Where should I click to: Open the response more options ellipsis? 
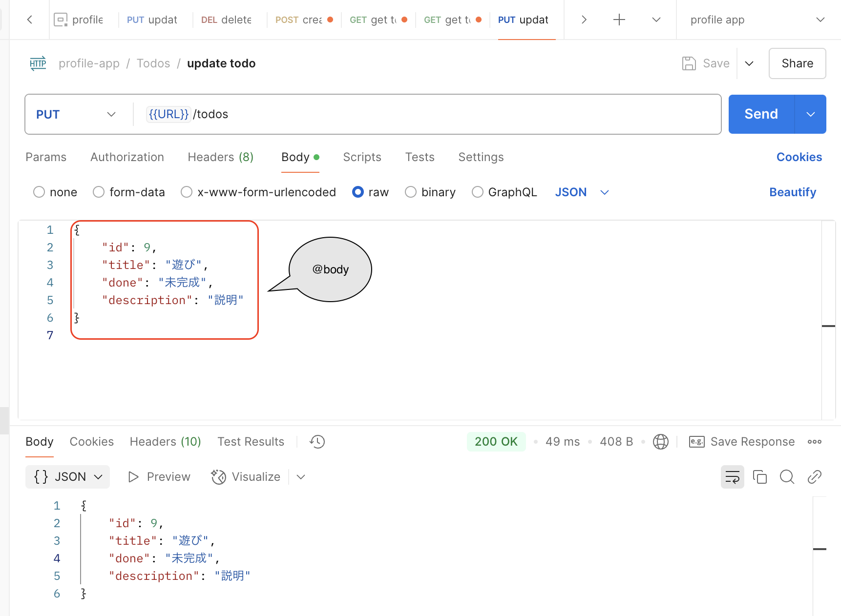814,442
